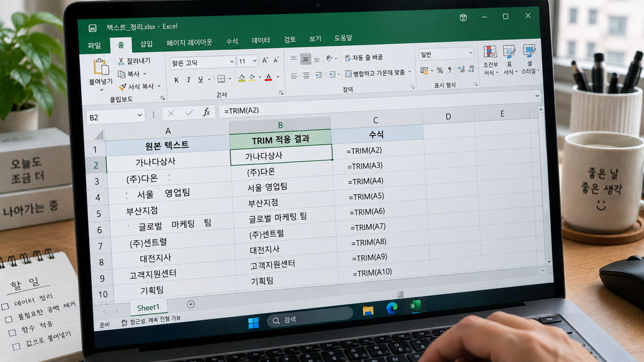Toggle bold (K) formatting
644x362 pixels.
tap(176, 80)
